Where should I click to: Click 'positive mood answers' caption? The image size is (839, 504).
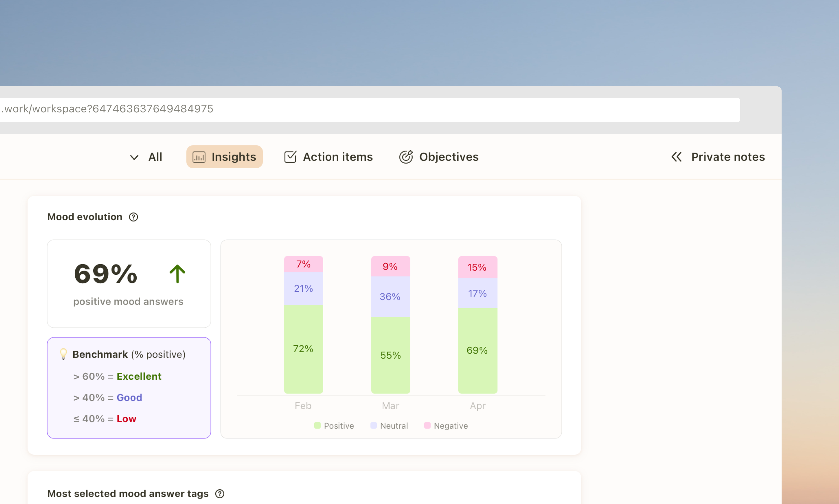[128, 302]
